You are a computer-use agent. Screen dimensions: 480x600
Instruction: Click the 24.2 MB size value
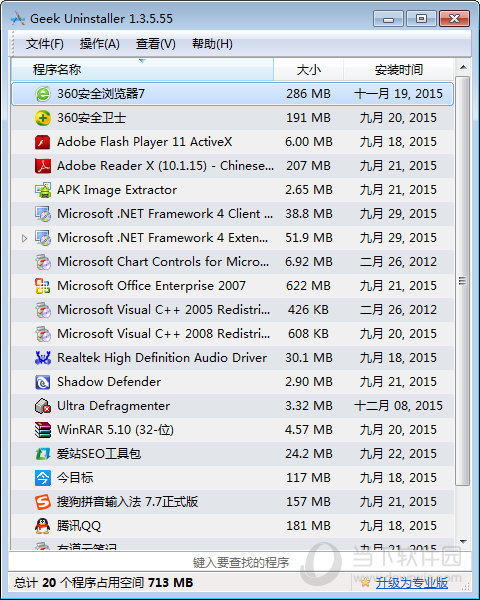(309, 454)
